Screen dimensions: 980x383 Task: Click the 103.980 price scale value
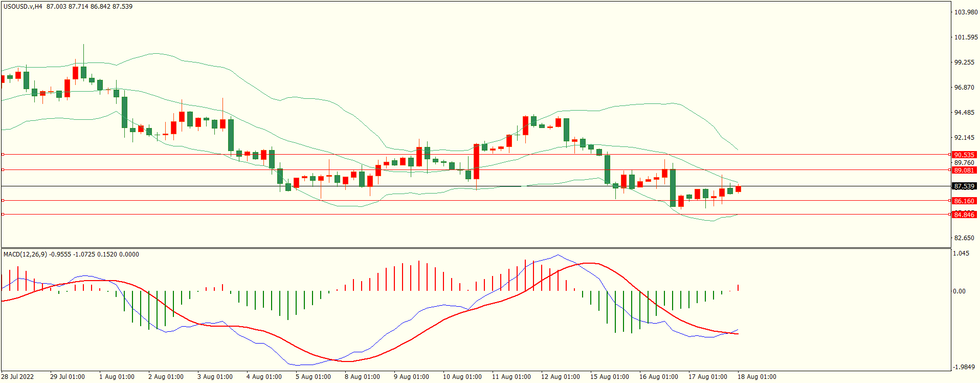click(x=966, y=12)
